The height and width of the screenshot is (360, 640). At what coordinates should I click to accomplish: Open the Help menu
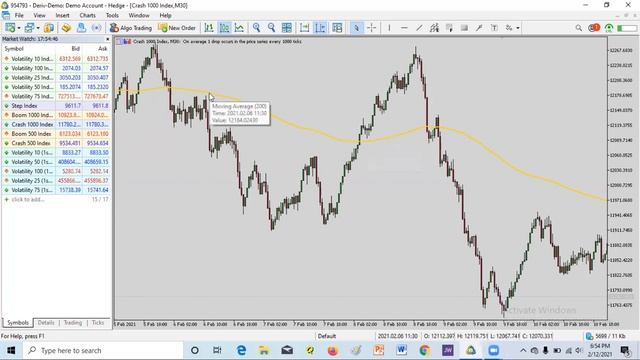tap(165, 15)
